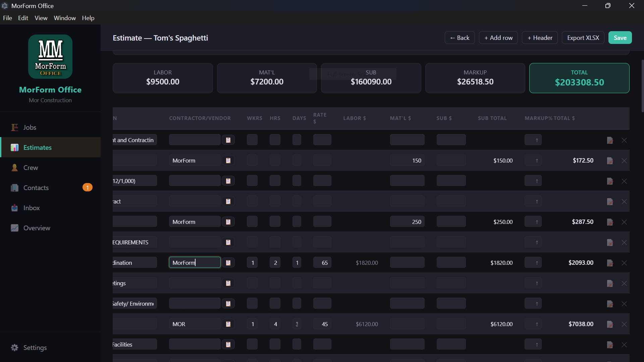Open the Edit menu
644x362 pixels.
pos(23,18)
